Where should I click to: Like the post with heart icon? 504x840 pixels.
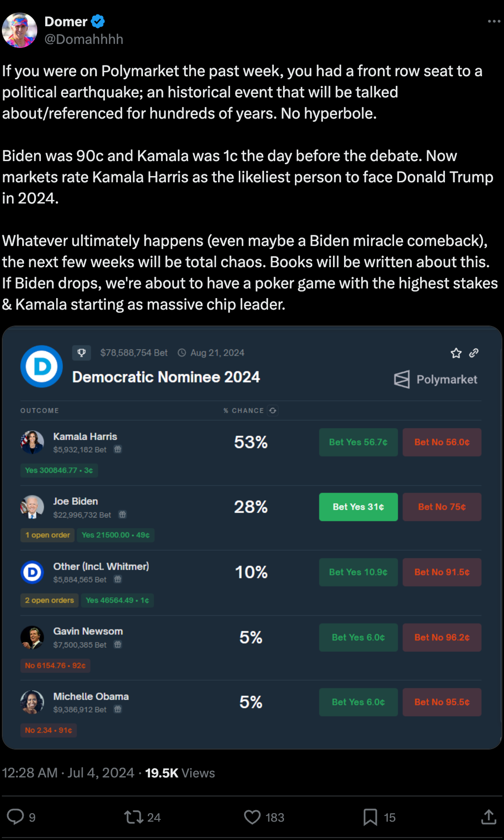click(252, 817)
